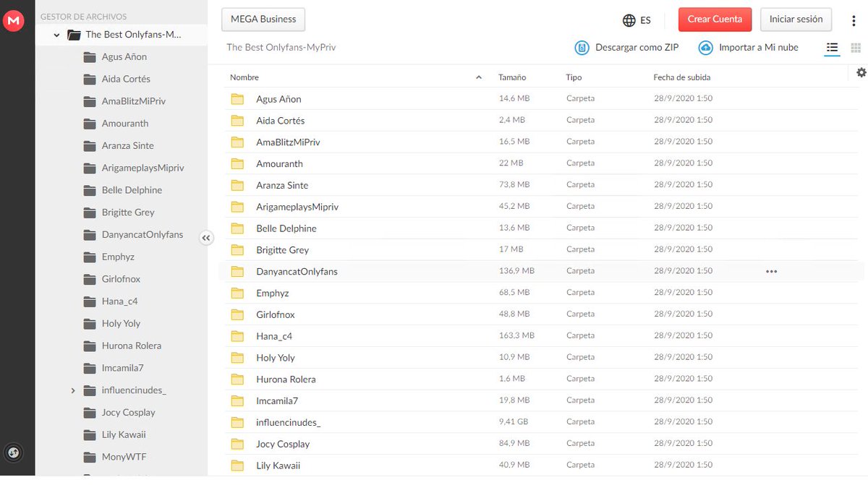Select Aranza Sinte in sidebar tree
The width and height of the screenshot is (868, 485).
click(128, 145)
